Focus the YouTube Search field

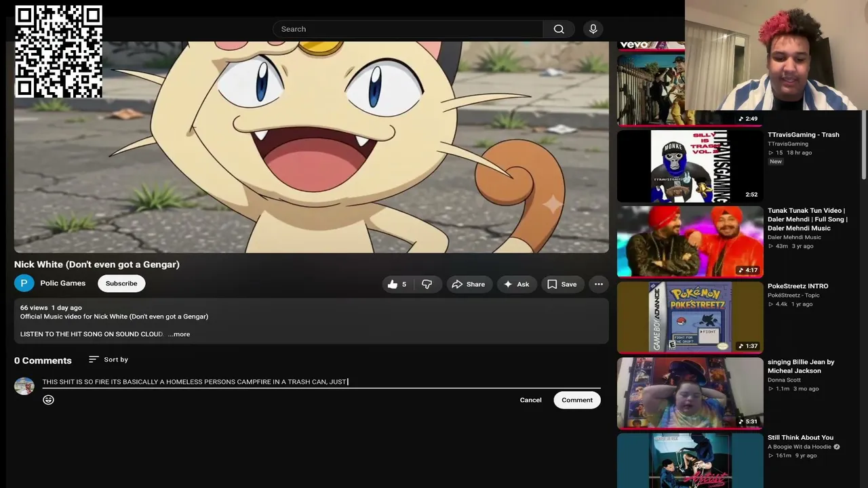point(408,29)
